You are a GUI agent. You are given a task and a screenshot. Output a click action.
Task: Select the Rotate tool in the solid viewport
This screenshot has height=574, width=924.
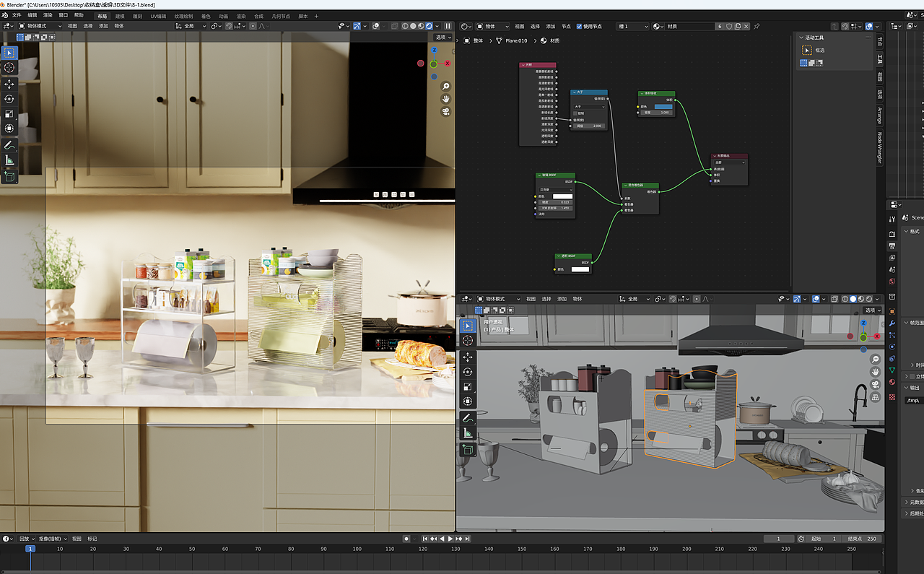[x=468, y=372]
